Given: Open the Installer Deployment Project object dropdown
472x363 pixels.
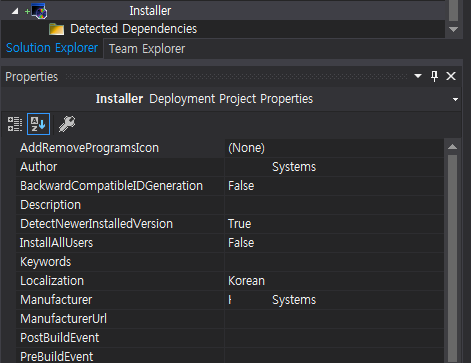Looking at the screenshot, I should tap(455, 99).
